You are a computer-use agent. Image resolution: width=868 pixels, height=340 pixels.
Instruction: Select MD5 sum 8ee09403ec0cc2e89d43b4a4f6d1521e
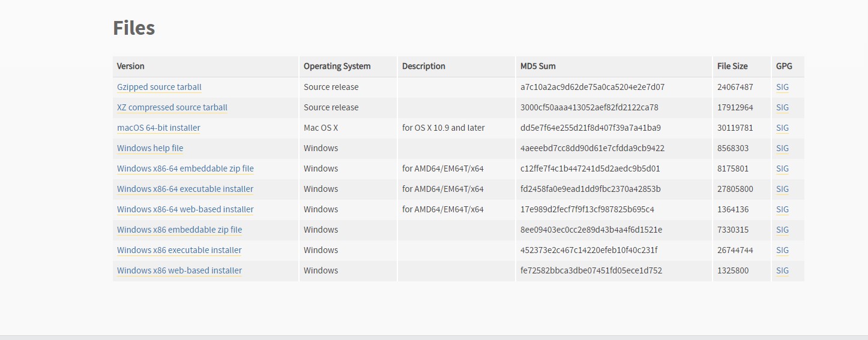(591, 230)
